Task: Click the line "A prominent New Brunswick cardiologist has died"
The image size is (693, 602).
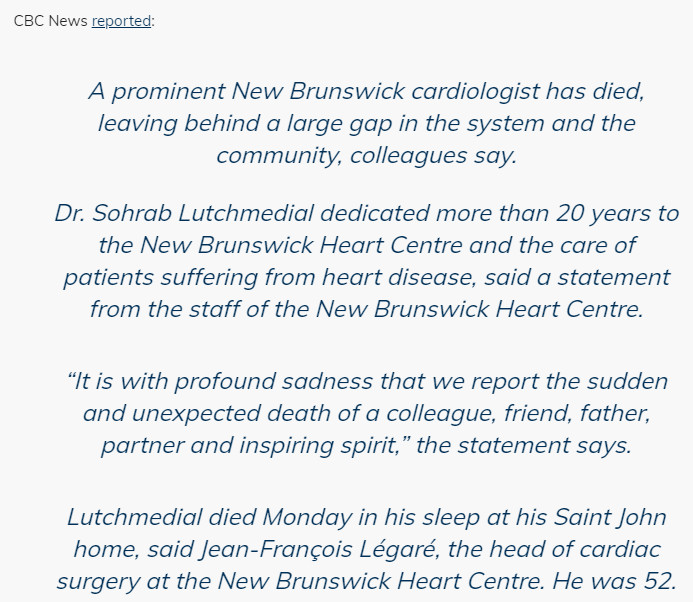Action: pos(366,91)
